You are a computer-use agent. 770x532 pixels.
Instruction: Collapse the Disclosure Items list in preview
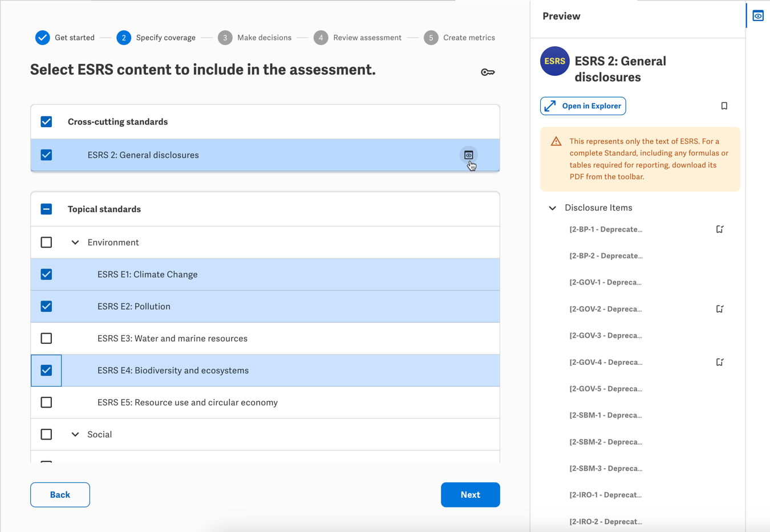(552, 208)
